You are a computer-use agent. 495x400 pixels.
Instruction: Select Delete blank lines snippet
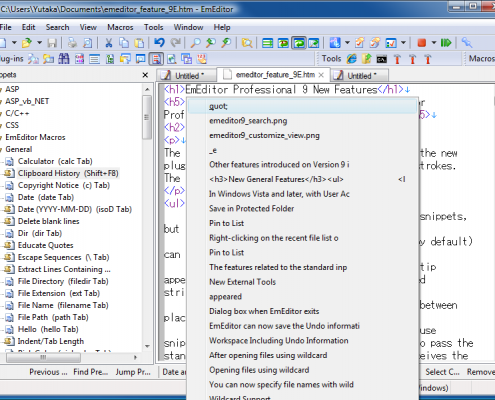coord(48,221)
